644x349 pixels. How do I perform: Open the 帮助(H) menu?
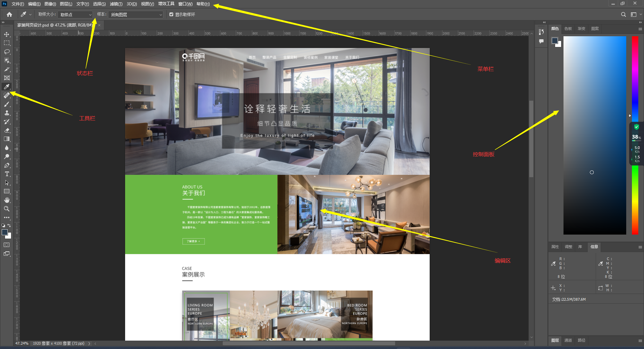click(203, 4)
